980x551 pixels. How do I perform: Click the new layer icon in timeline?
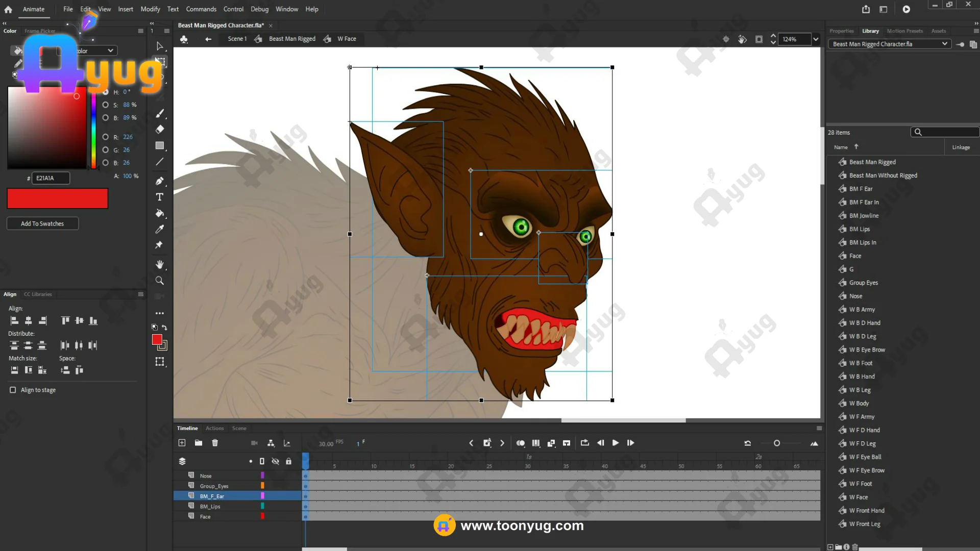pos(182,443)
